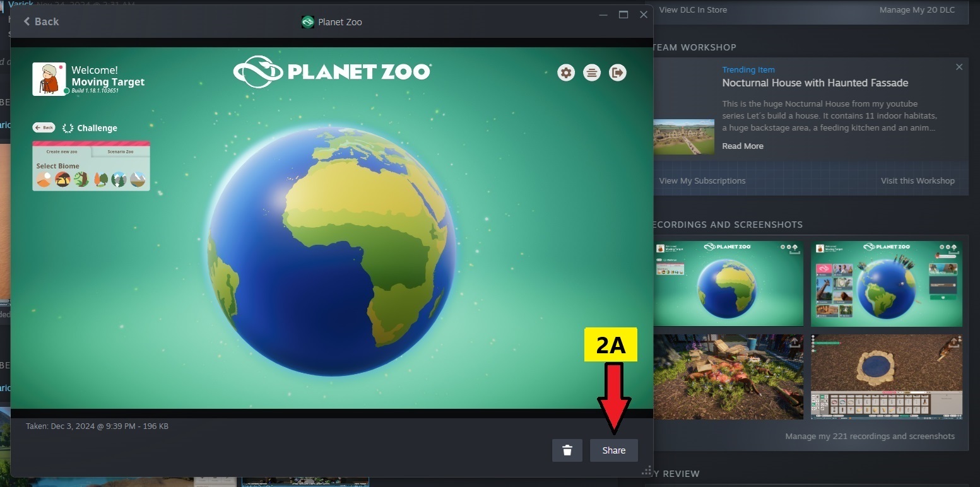Select the tundra mountain biome icon
Image resolution: width=980 pixels, height=487 pixels.
point(138,180)
